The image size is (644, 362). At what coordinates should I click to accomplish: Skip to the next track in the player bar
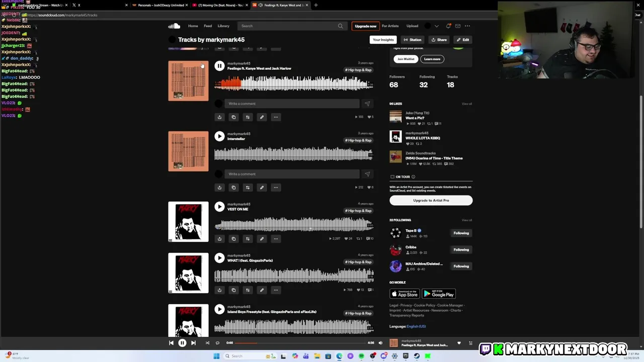tap(193, 343)
